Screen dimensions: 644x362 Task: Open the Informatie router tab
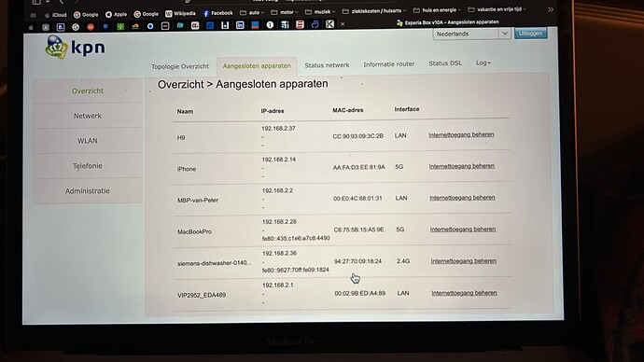[x=389, y=64]
